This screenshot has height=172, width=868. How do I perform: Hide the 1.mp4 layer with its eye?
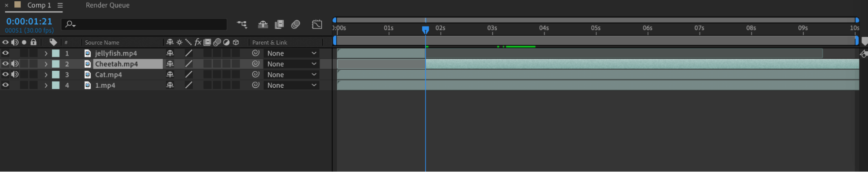(5, 85)
